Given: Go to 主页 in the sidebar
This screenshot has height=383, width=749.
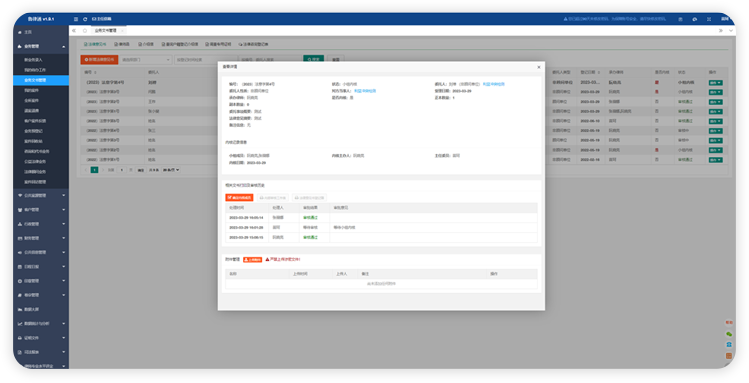Looking at the screenshot, I should pos(28,32).
